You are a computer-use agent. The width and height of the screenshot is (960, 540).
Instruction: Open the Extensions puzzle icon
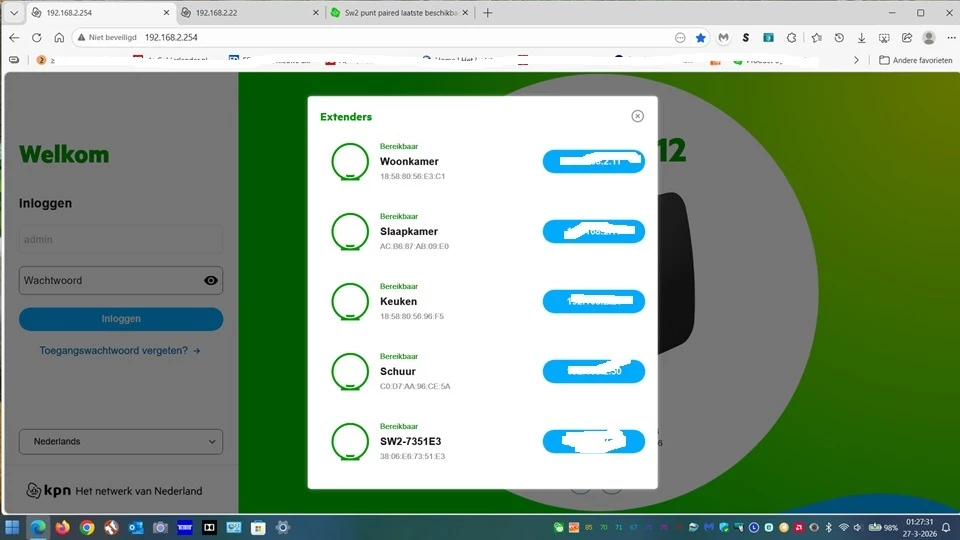[791, 38]
